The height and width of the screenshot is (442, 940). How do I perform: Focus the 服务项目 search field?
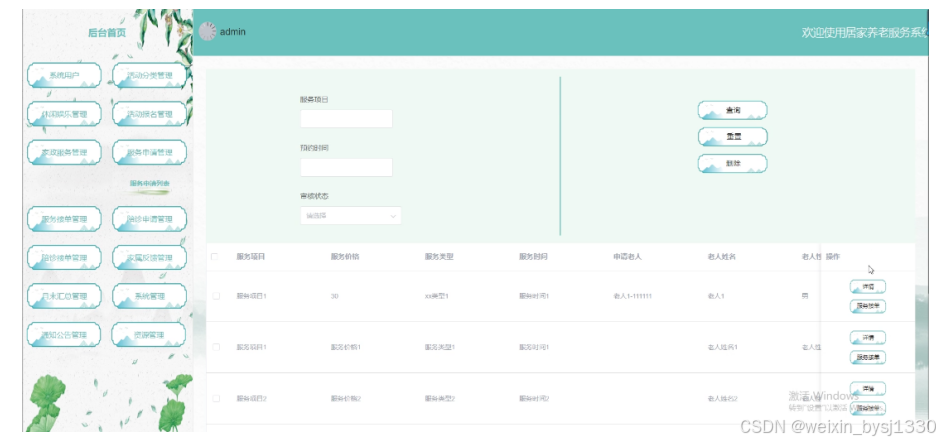point(347,119)
